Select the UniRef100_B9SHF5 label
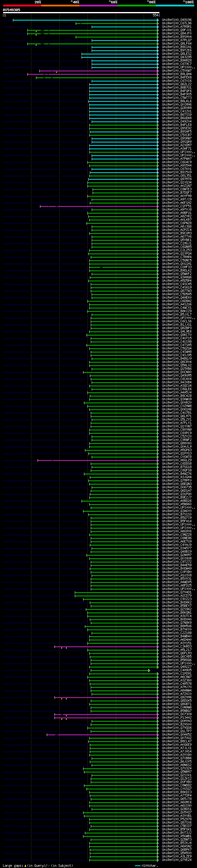The height and width of the screenshot is (868, 197). click(x=177, y=132)
